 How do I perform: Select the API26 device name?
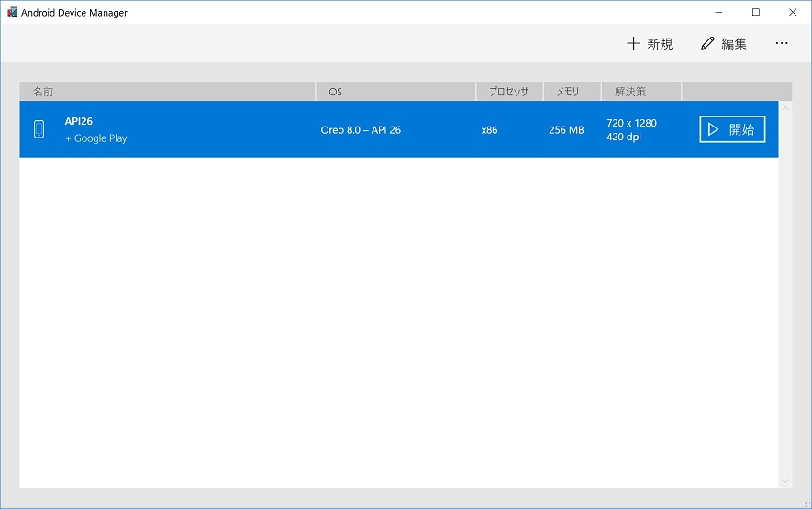pyautogui.click(x=79, y=121)
